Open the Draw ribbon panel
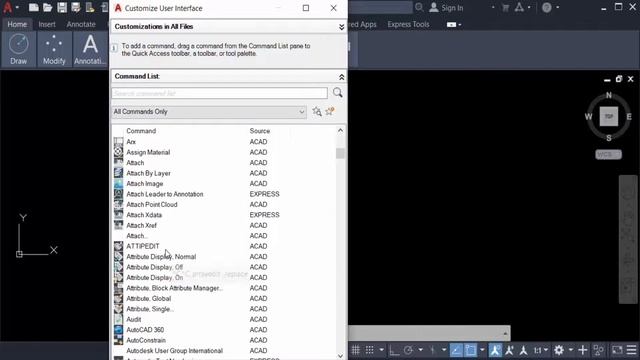 pyautogui.click(x=18, y=49)
